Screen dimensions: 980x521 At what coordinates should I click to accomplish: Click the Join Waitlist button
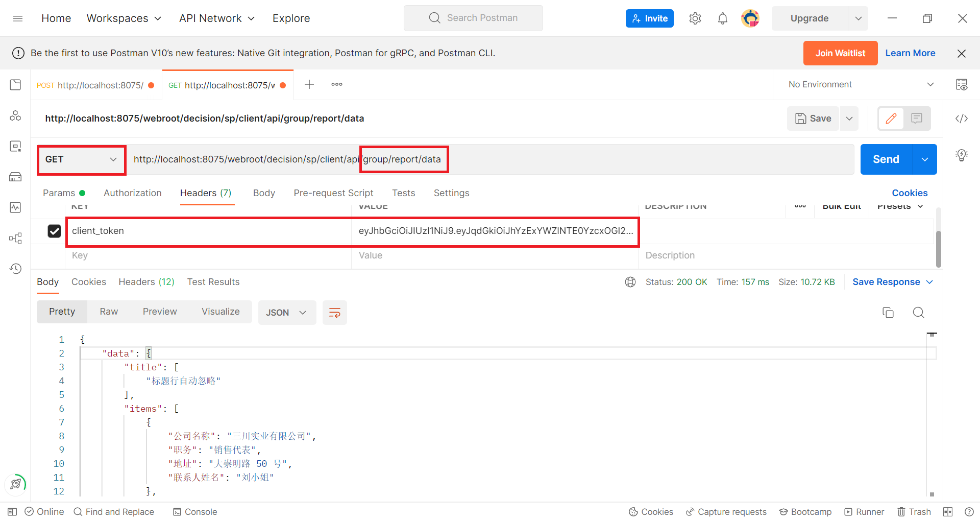click(x=840, y=53)
